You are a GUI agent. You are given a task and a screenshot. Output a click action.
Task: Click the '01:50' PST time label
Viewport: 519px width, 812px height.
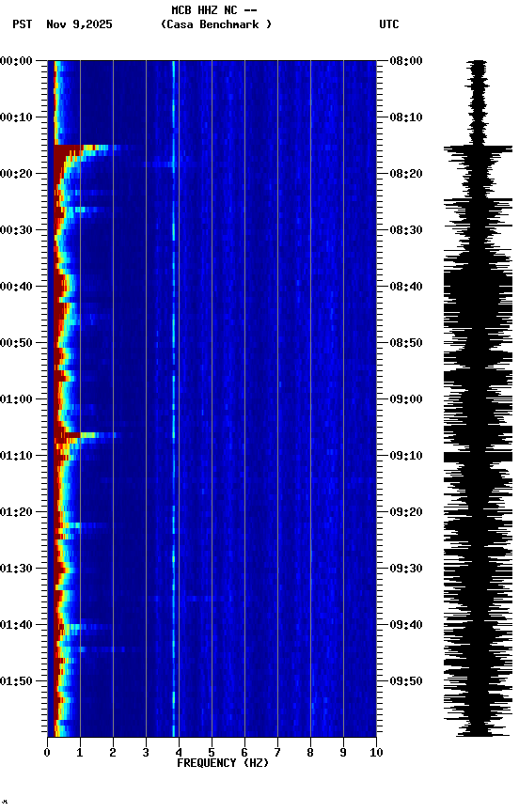tap(16, 681)
